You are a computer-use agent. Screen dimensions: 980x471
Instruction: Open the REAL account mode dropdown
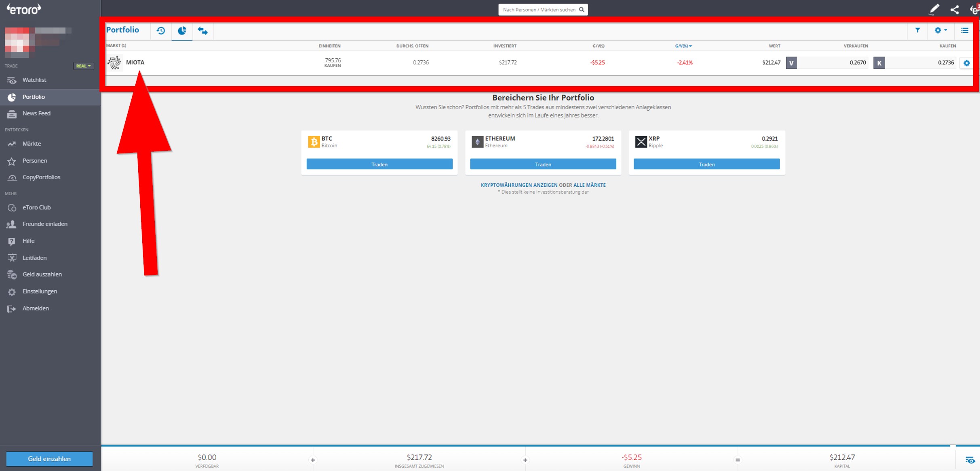click(x=84, y=66)
